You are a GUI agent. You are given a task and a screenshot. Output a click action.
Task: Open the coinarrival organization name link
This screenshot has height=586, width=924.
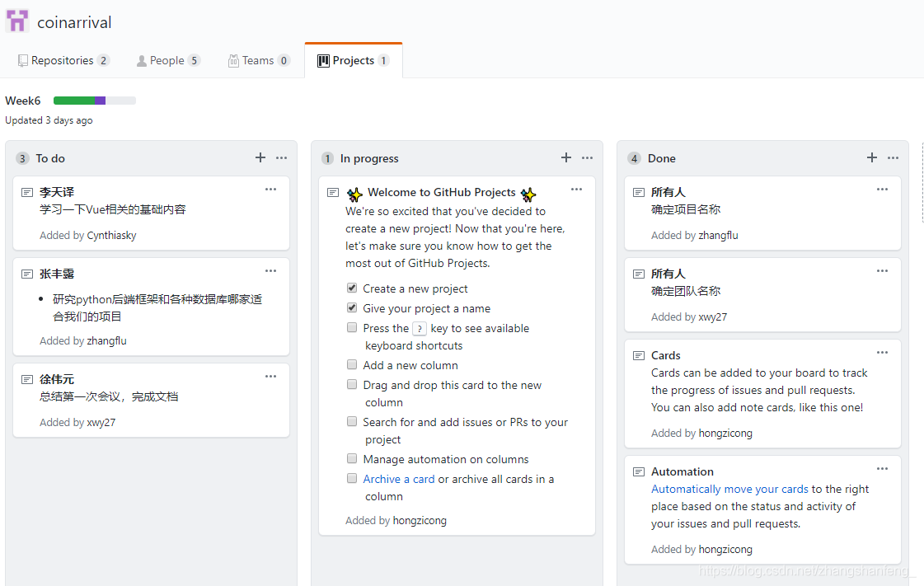[x=74, y=22]
